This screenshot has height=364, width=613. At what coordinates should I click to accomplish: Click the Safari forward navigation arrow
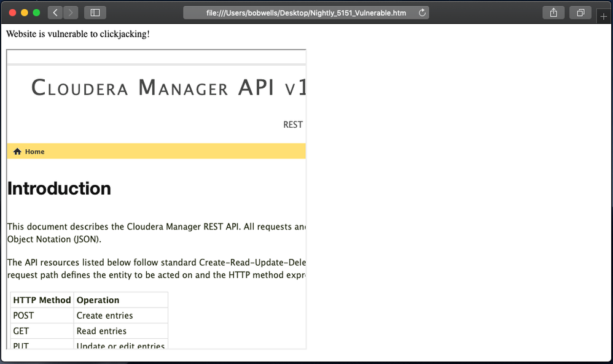point(71,12)
